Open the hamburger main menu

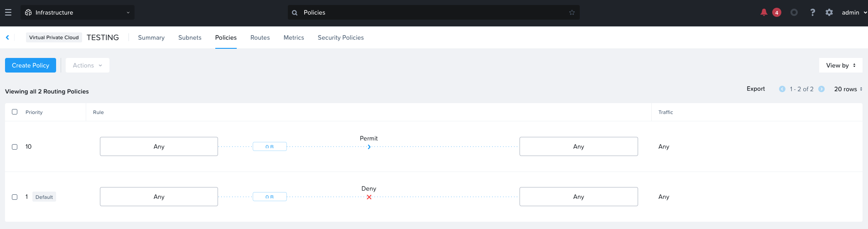point(8,12)
